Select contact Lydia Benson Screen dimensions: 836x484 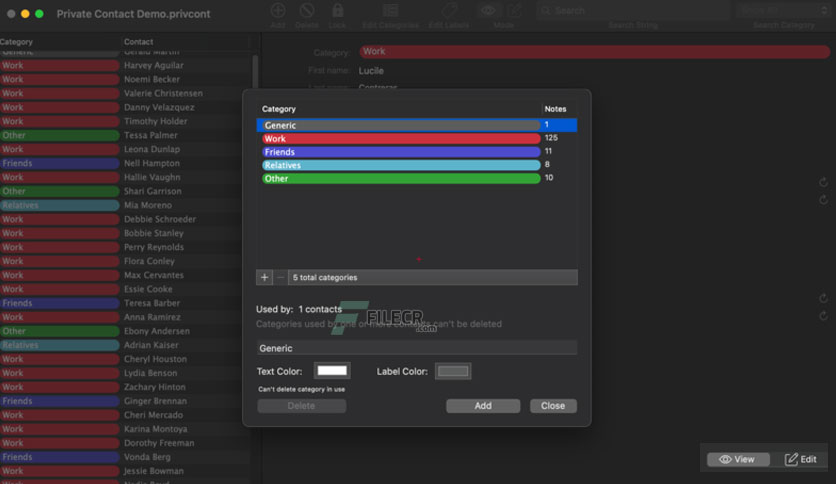pyautogui.click(x=150, y=373)
